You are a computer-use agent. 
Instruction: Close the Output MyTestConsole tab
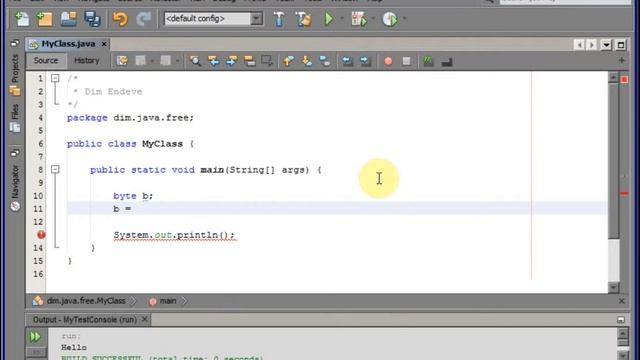coord(144,319)
